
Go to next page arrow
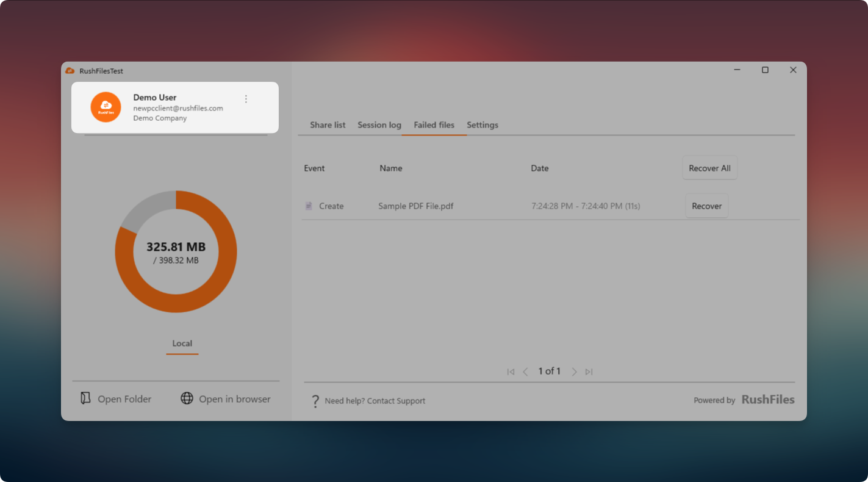point(574,372)
